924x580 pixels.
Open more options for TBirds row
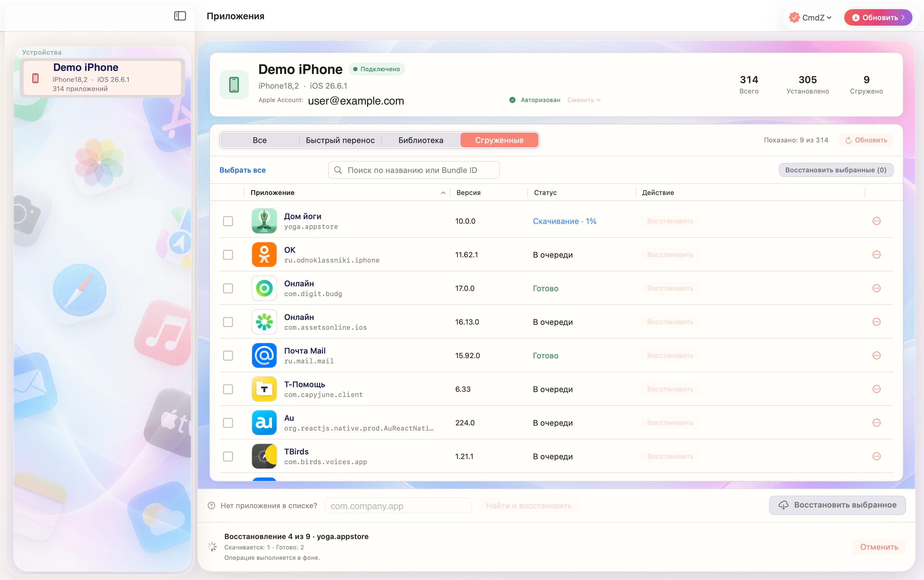pos(876,457)
